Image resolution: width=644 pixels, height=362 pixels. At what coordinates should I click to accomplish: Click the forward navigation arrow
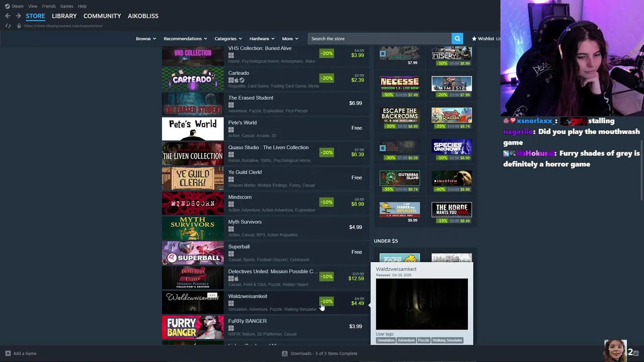[x=18, y=16]
